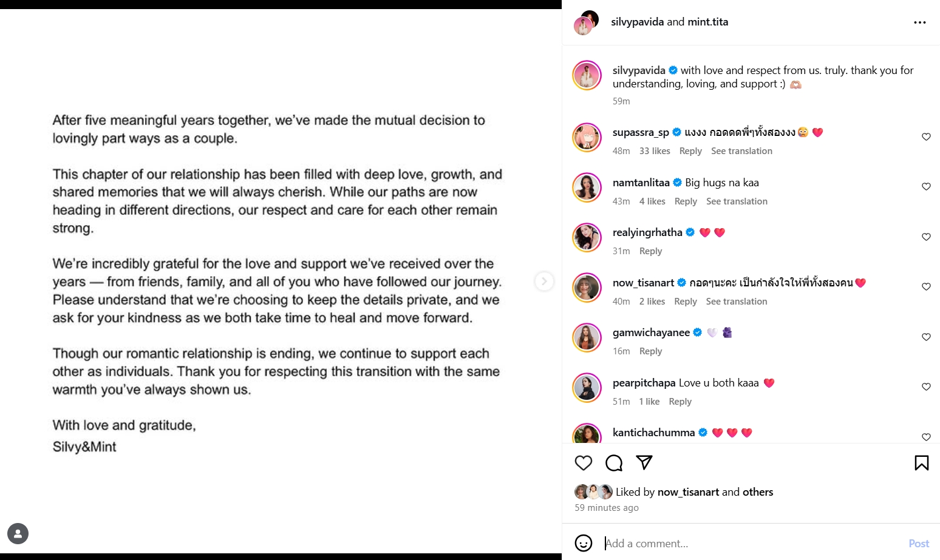Open the comment bubble icon
The height and width of the screenshot is (560, 940).
[x=614, y=463]
